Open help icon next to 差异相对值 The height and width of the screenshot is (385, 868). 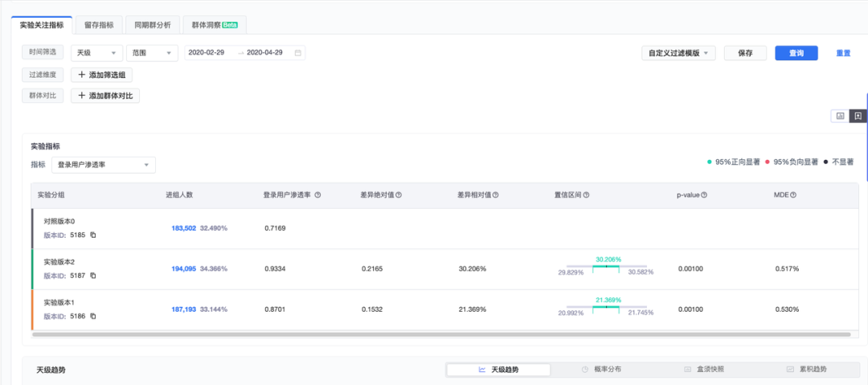pos(495,195)
